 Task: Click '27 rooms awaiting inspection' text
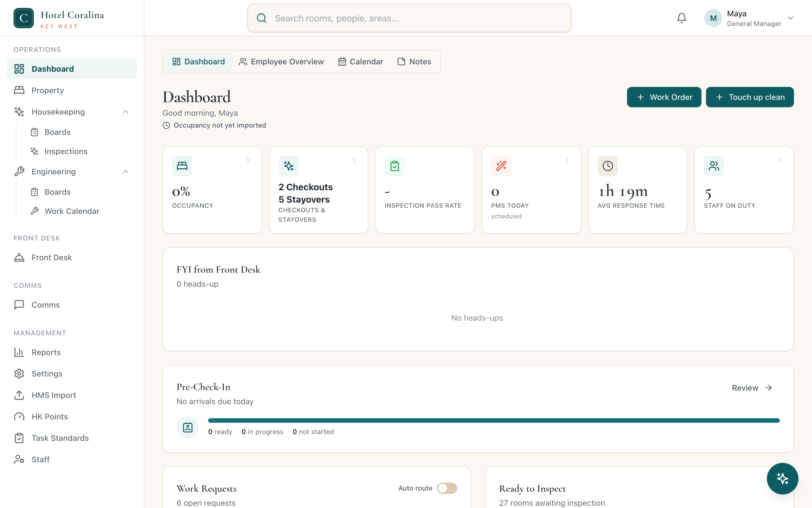click(x=552, y=503)
